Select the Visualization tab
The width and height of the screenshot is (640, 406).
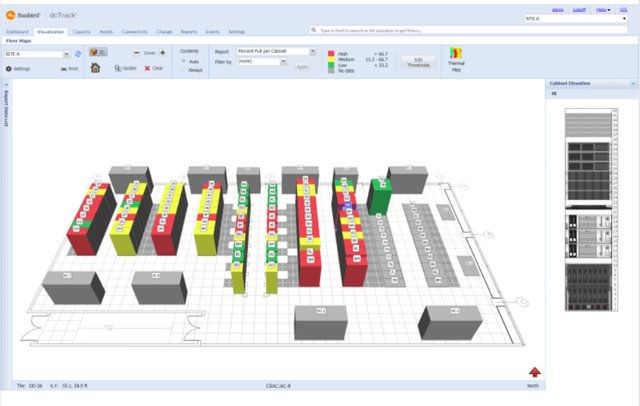(51, 31)
